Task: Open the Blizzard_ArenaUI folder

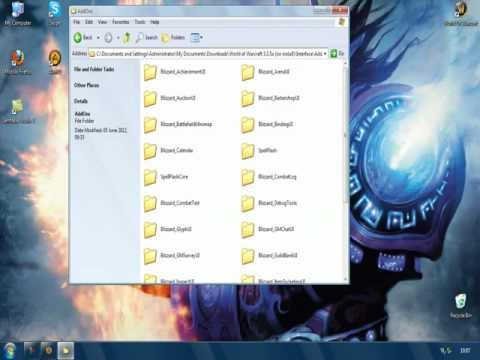Action: [266, 72]
